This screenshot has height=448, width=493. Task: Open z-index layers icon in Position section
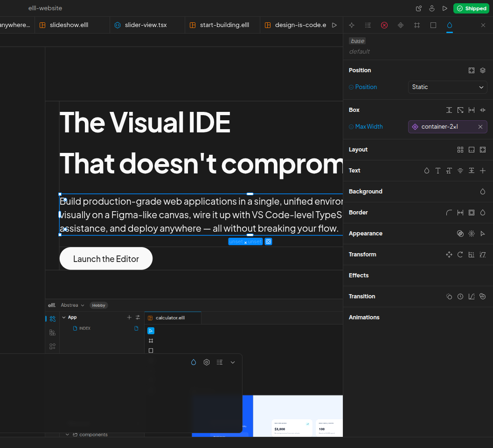483,70
